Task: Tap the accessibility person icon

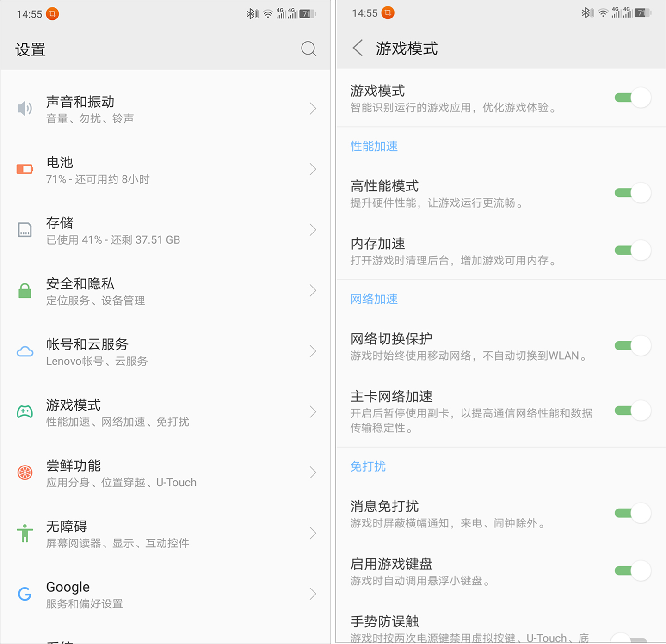Action: coord(25,533)
